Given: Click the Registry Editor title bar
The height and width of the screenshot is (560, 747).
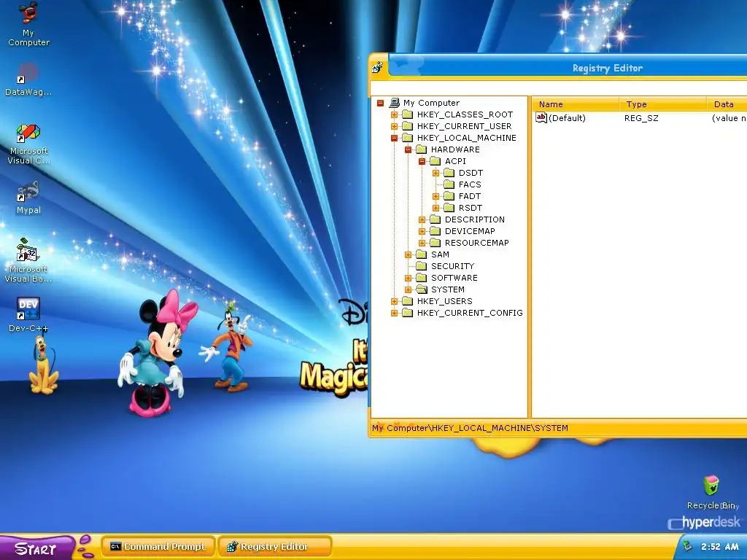Looking at the screenshot, I should (567, 68).
